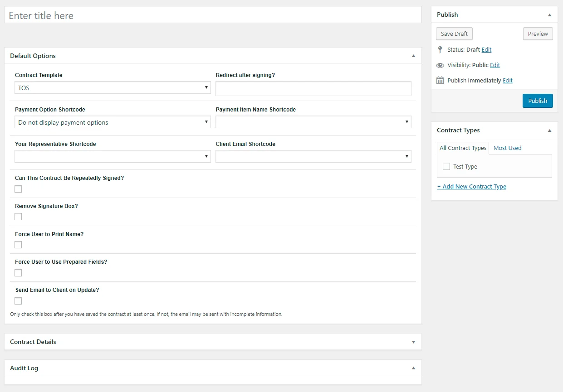
Task: Click the Add New Contract Type link
Action: click(x=472, y=186)
